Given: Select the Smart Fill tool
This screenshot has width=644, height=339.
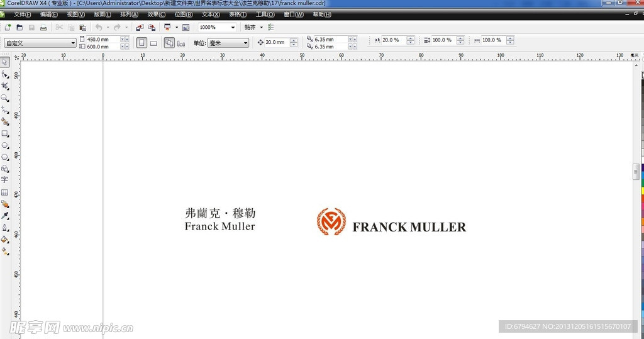Looking at the screenshot, I should pos(4,121).
